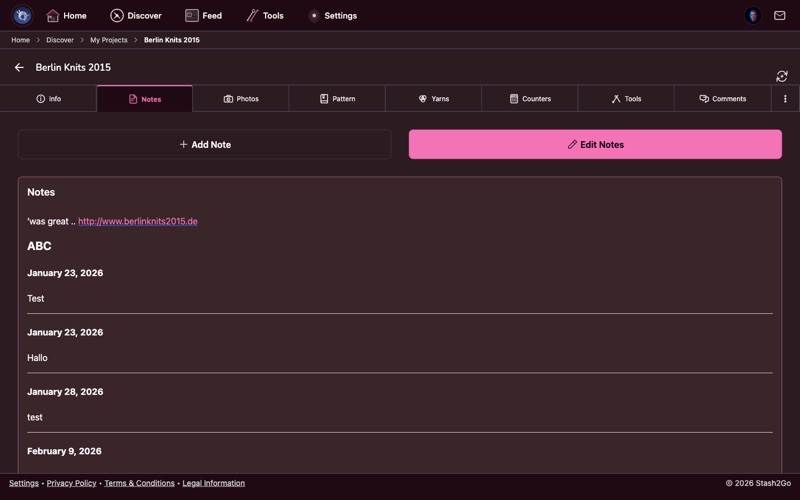Viewport: 800px width, 500px height.
Task: Switch to the Pattern tab
Action: [x=337, y=98]
